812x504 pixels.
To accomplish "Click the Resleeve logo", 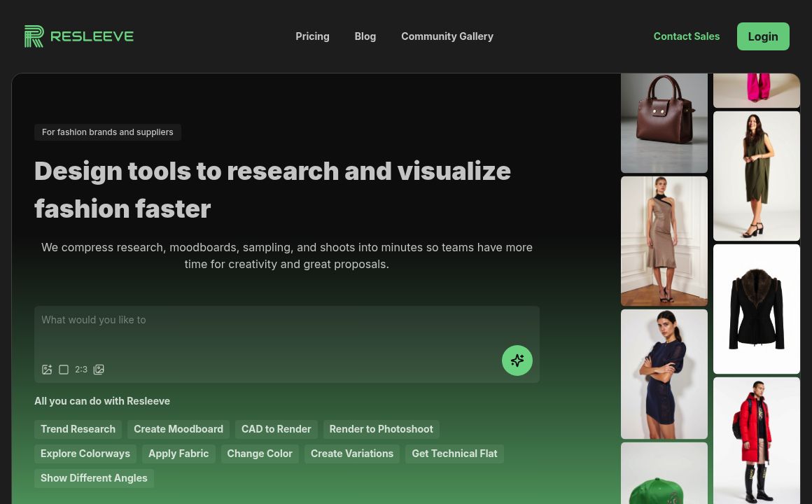I will pyautogui.click(x=79, y=36).
